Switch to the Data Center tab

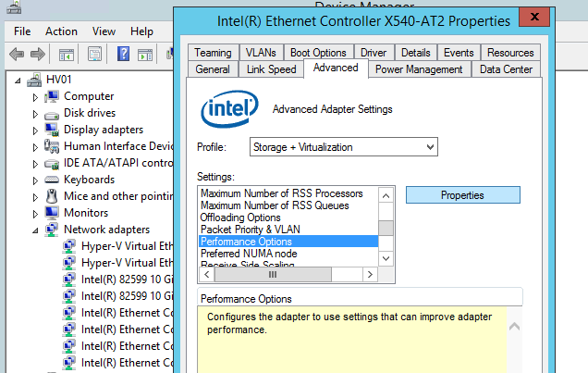(506, 69)
